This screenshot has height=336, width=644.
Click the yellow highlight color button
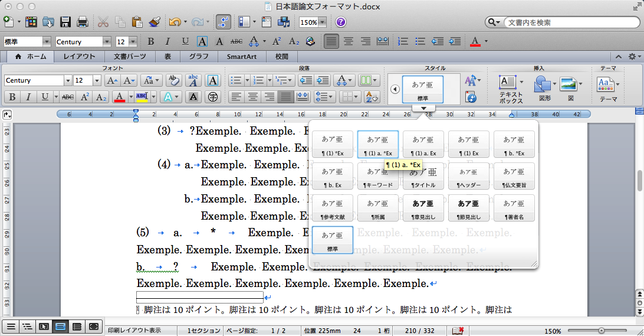(x=142, y=97)
